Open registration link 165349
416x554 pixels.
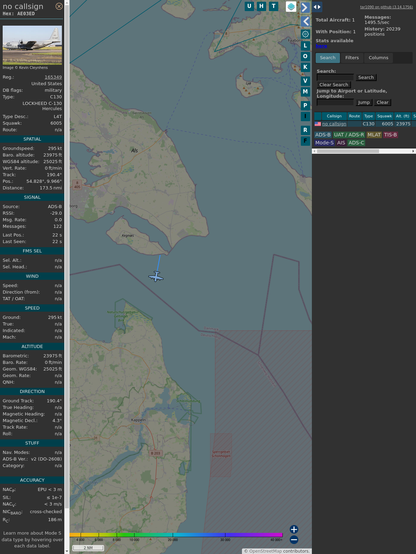tap(53, 77)
